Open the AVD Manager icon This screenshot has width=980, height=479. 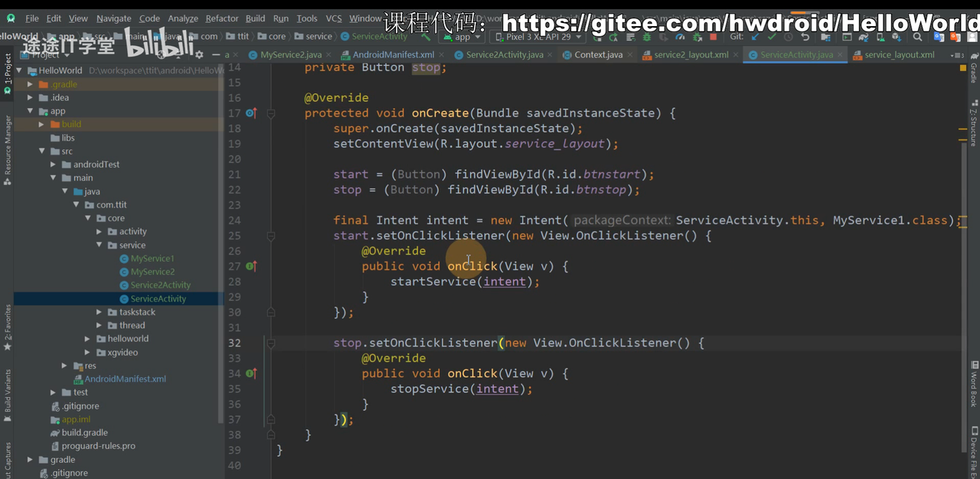click(x=882, y=37)
